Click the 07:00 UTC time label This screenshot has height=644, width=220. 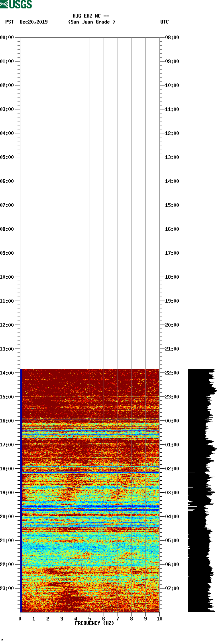tap(172, 589)
